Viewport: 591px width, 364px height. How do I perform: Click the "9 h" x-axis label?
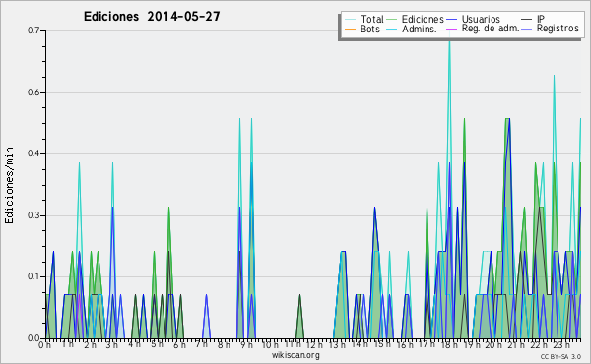[x=246, y=345]
